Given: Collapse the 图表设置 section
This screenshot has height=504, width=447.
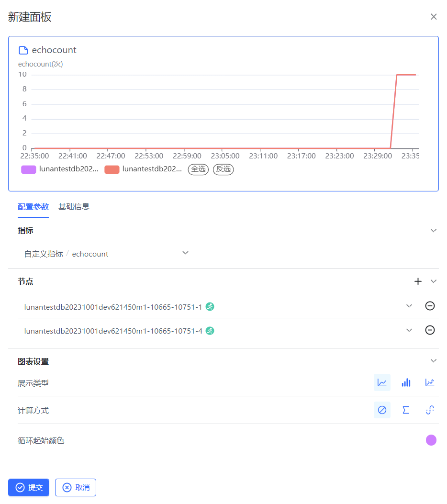Looking at the screenshot, I should point(433,361).
